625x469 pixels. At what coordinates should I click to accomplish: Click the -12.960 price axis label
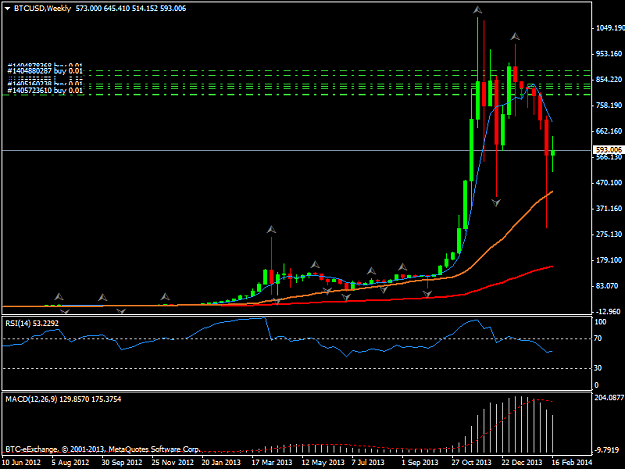click(608, 312)
